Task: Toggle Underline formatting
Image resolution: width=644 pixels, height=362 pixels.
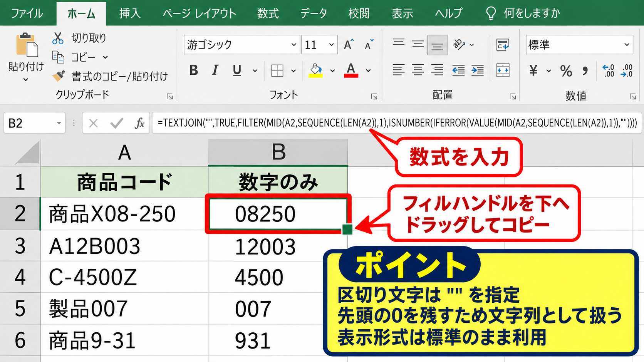Action: coord(237,70)
